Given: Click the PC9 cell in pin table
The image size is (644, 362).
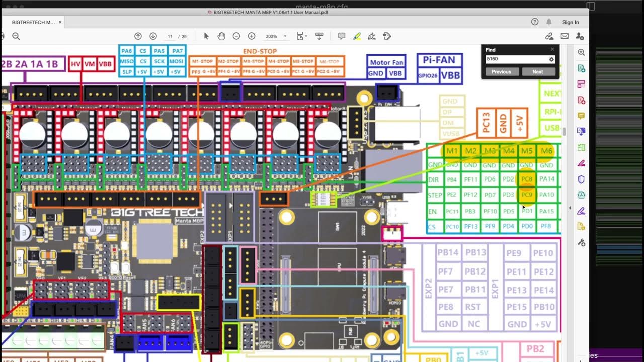Looking at the screenshot, I should (527, 195).
